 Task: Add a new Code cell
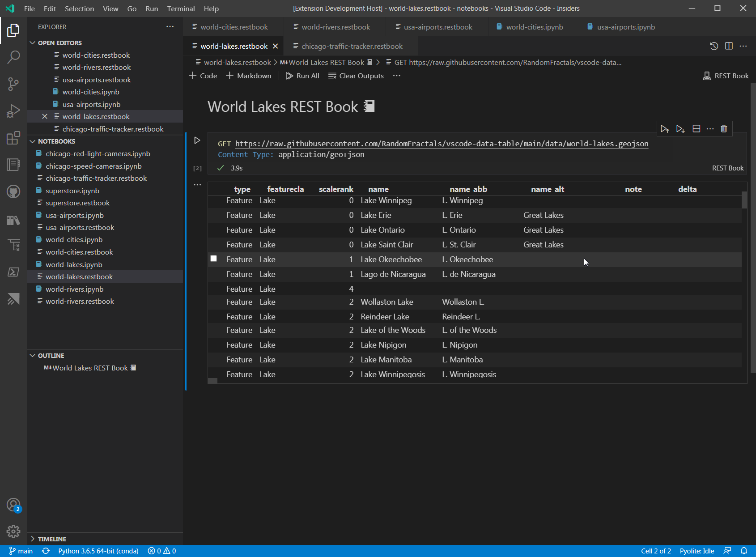click(x=203, y=76)
